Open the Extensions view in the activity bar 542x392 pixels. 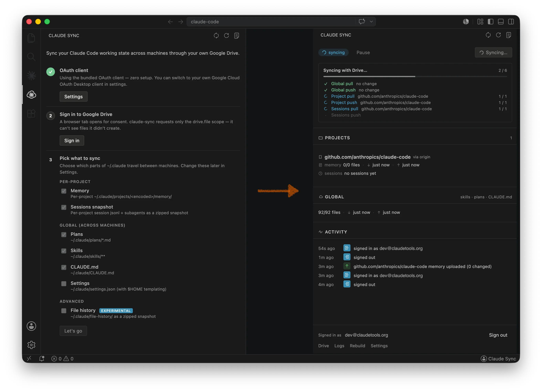coord(31,113)
